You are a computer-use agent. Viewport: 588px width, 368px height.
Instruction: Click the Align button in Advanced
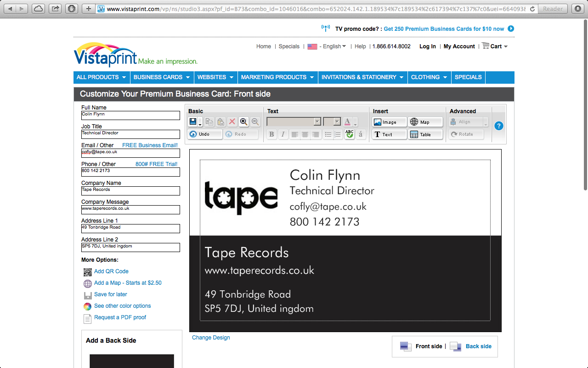pyautogui.click(x=465, y=122)
